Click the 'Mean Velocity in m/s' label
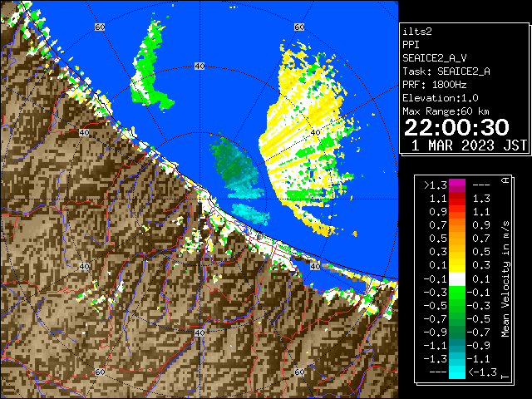Image resolution: width=532 pixels, height=399 pixels. click(x=505, y=279)
